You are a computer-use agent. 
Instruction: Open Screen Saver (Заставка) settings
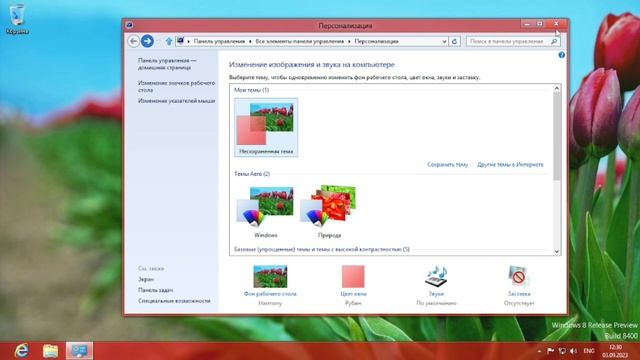click(519, 277)
